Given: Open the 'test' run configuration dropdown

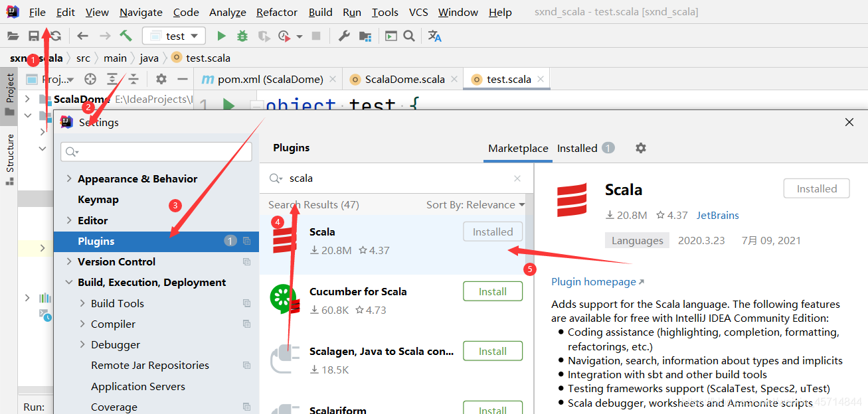Looking at the screenshot, I should click(174, 36).
